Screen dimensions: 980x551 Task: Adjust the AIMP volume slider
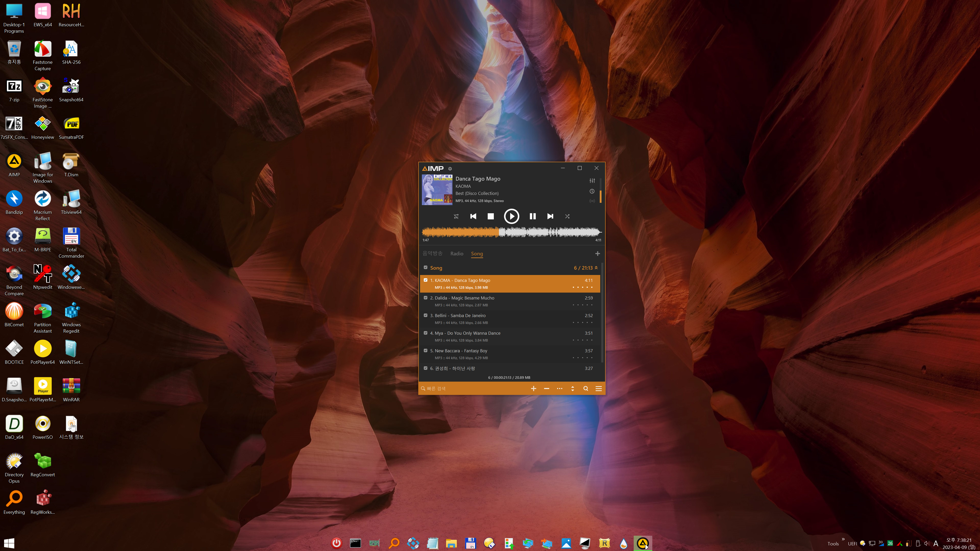[x=600, y=191]
